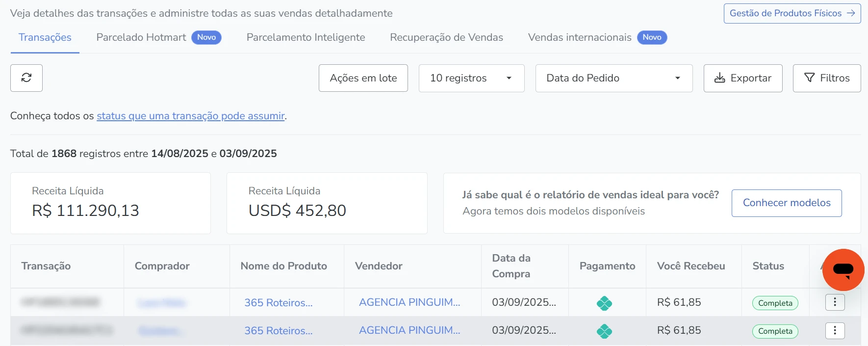This screenshot has height=346, width=868.
Task: Open the 365 Roteiros product link
Action: tap(279, 303)
